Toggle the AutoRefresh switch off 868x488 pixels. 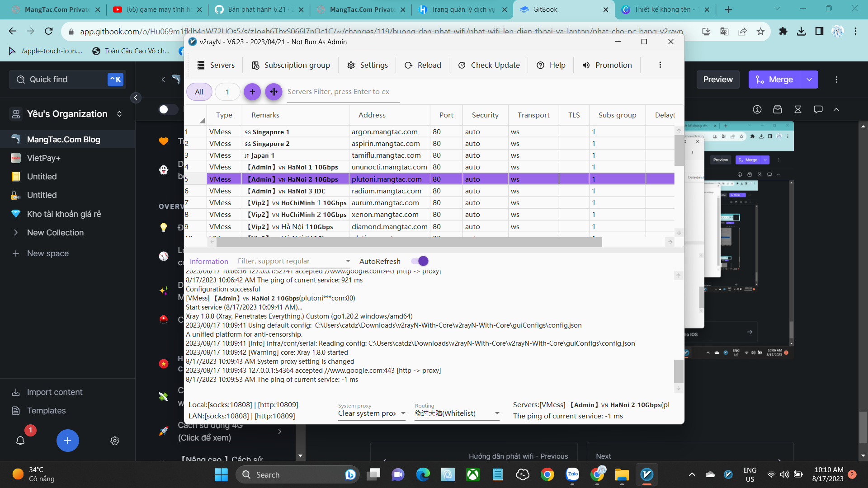point(420,261)
